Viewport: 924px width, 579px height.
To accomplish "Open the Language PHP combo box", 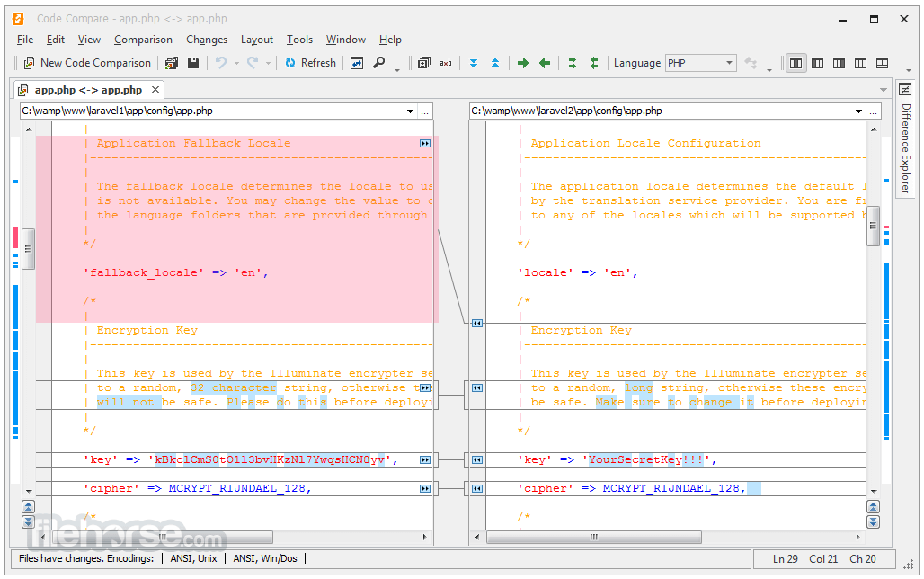I will (700, 63).
